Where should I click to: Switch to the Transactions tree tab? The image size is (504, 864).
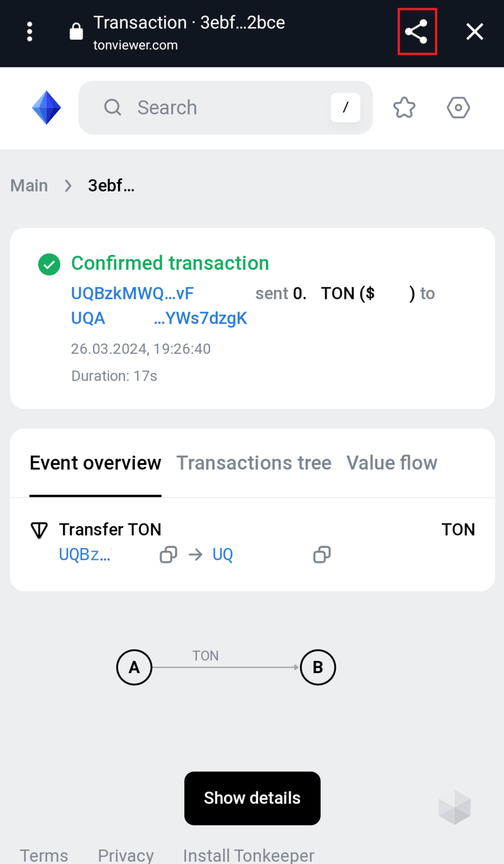coord(254,463)
